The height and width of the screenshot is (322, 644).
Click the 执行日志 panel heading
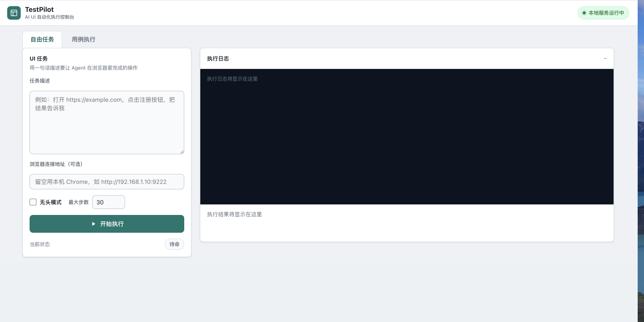[x=218, y=58]
